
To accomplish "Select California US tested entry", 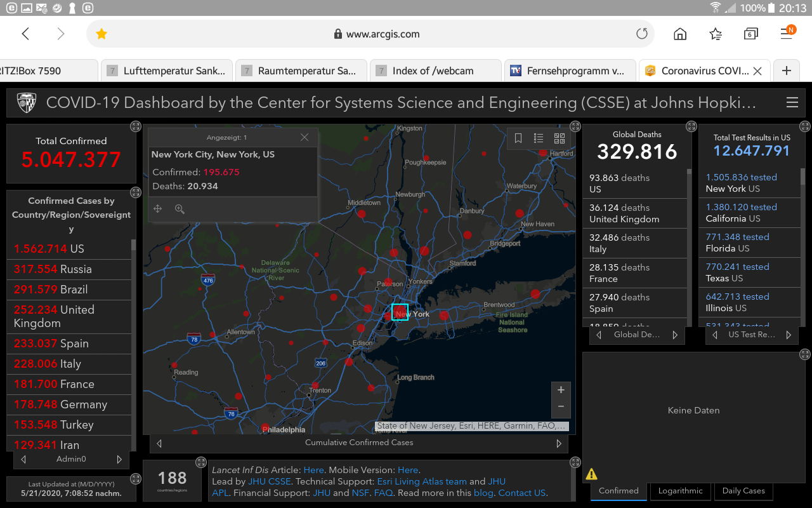I will tap(750, 213).
